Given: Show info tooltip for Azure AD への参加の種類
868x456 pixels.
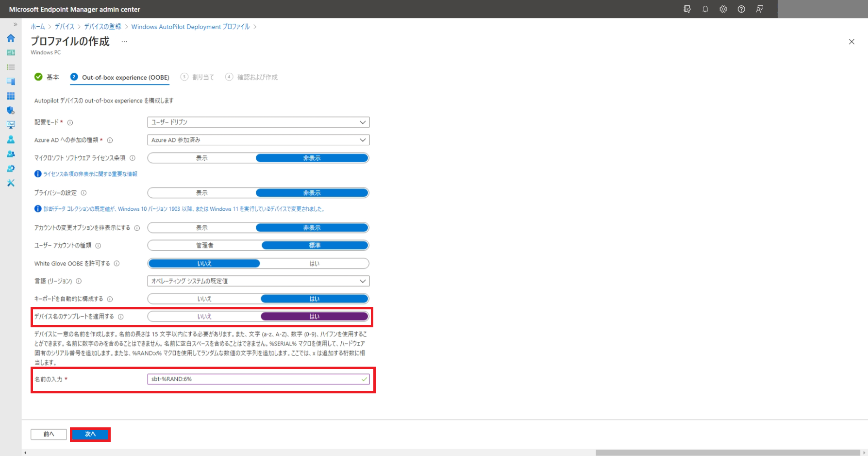Looking at the screenshot, I should point(110,140).
